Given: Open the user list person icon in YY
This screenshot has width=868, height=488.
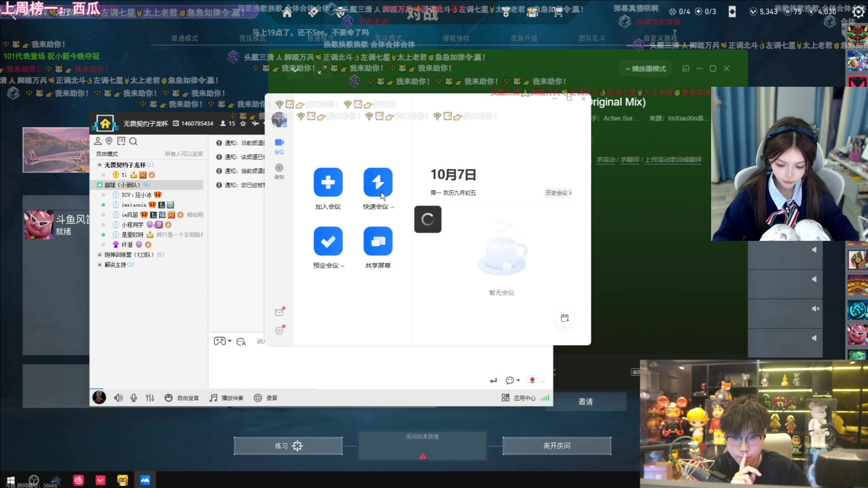Looking at the screenshot, I should coord(98,141).
